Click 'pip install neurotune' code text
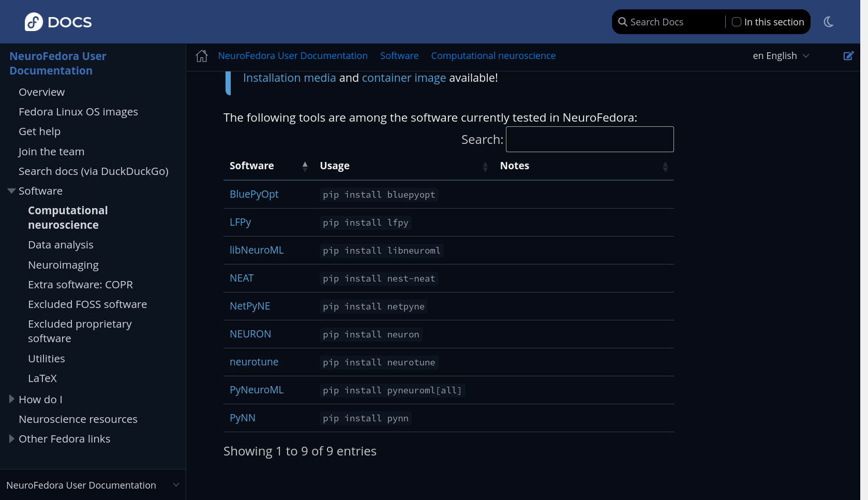 (x=379, y=362)
